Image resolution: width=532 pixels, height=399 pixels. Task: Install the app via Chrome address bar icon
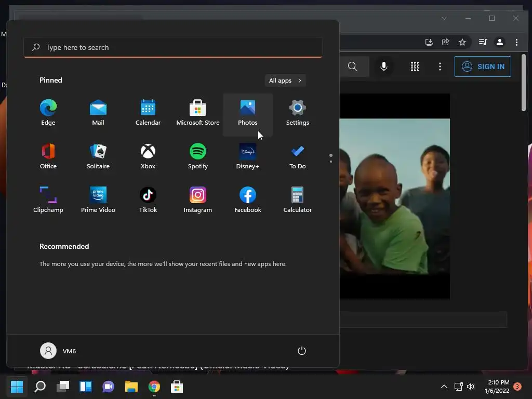pyautogui.click(x=429, y=42)
